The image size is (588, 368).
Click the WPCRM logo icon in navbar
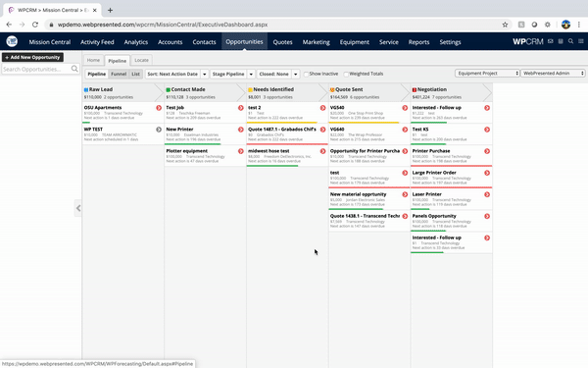(12, 41)
